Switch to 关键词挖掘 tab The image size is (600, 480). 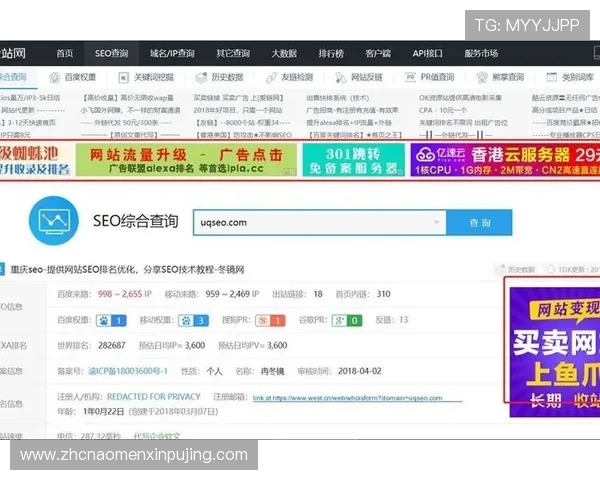(x=154, y=77)
